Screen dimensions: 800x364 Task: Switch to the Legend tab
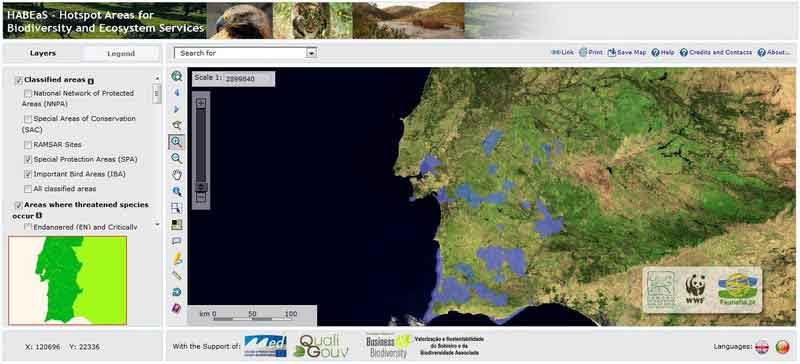click(x=121, y=53)
